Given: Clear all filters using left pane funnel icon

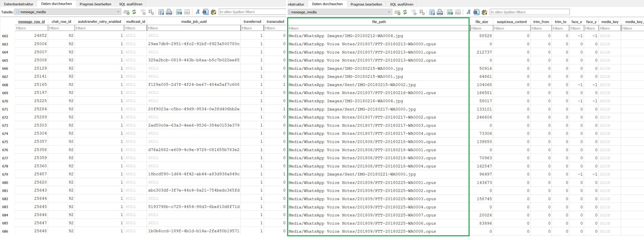Looking at the screenshot, I should pos(143,12).
